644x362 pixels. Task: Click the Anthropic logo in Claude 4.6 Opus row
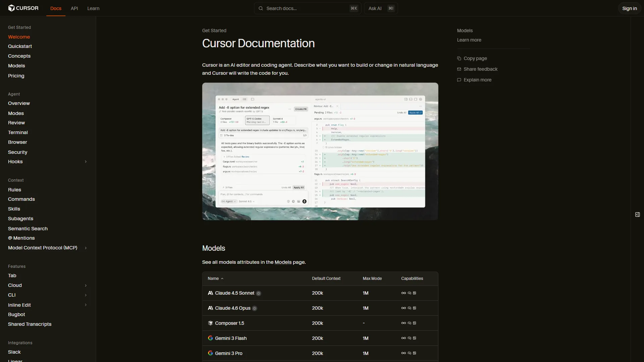pos(210,308)
